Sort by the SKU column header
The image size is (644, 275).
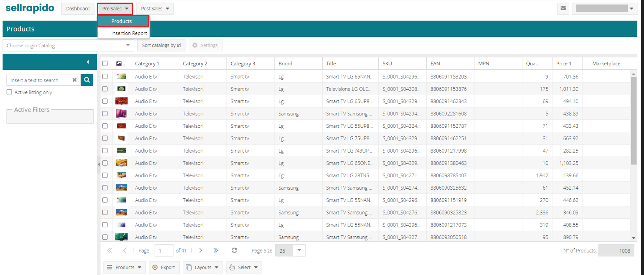402,63
